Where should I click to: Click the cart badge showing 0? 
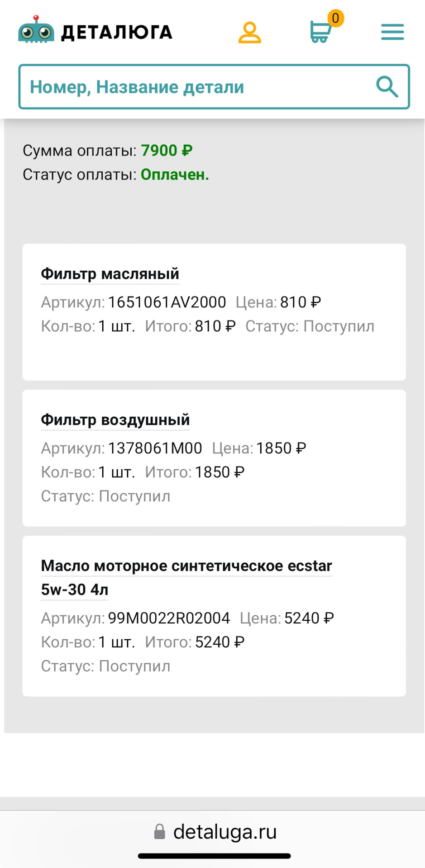pos(335,19)
